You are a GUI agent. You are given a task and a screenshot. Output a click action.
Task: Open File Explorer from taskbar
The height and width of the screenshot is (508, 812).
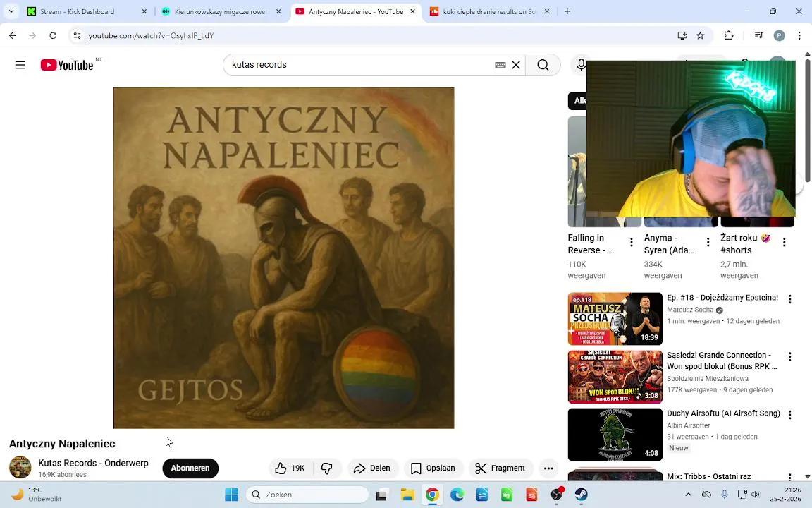407,495
